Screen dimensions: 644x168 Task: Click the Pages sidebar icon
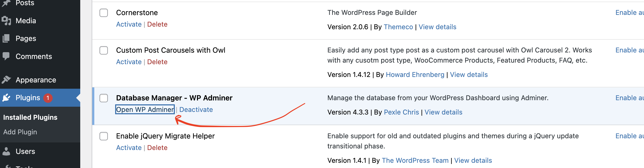6,39
